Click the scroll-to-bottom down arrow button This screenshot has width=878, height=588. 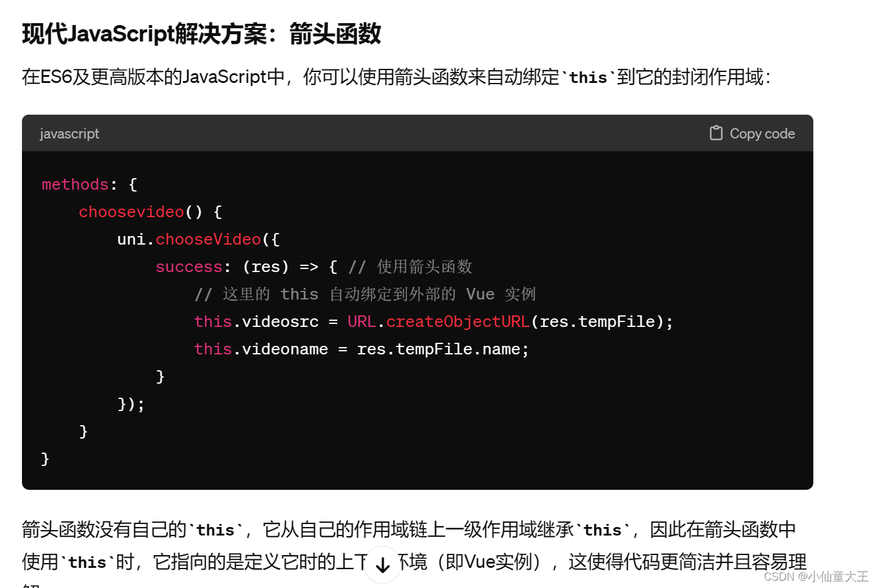pos(383,565)
